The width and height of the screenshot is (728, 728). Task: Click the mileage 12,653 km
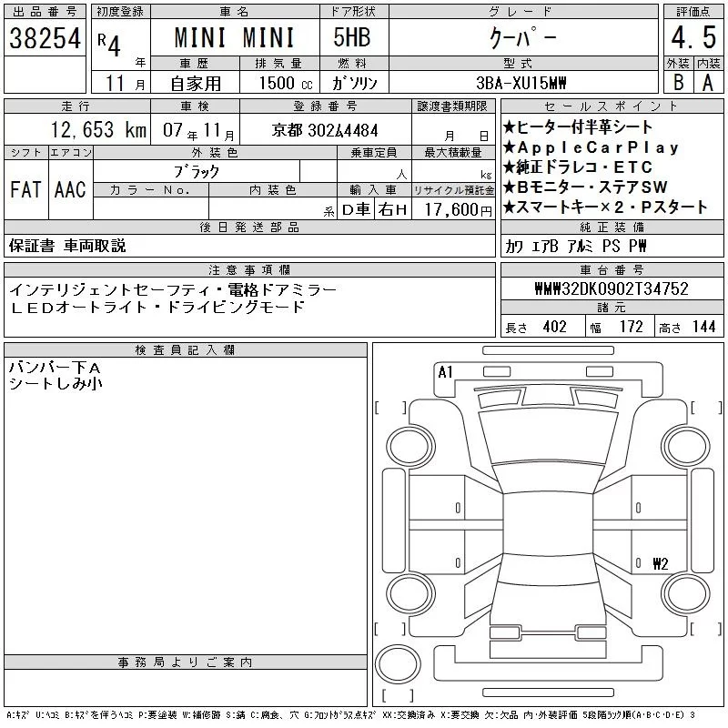98,130
